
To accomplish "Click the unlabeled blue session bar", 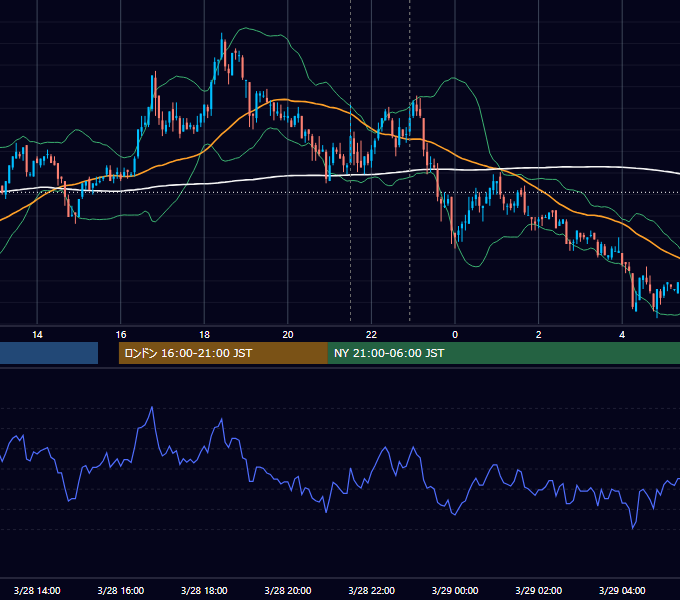I will (49, 353).
